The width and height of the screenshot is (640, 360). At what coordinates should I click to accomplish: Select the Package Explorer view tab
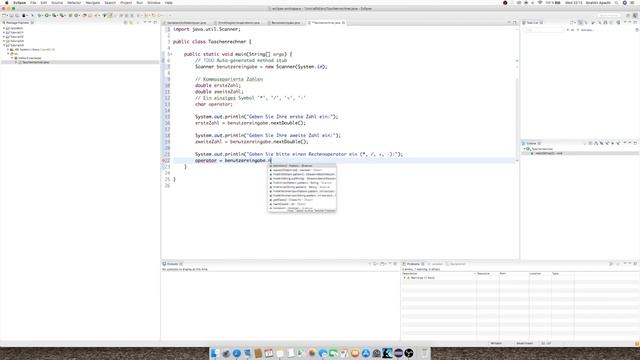18,23
